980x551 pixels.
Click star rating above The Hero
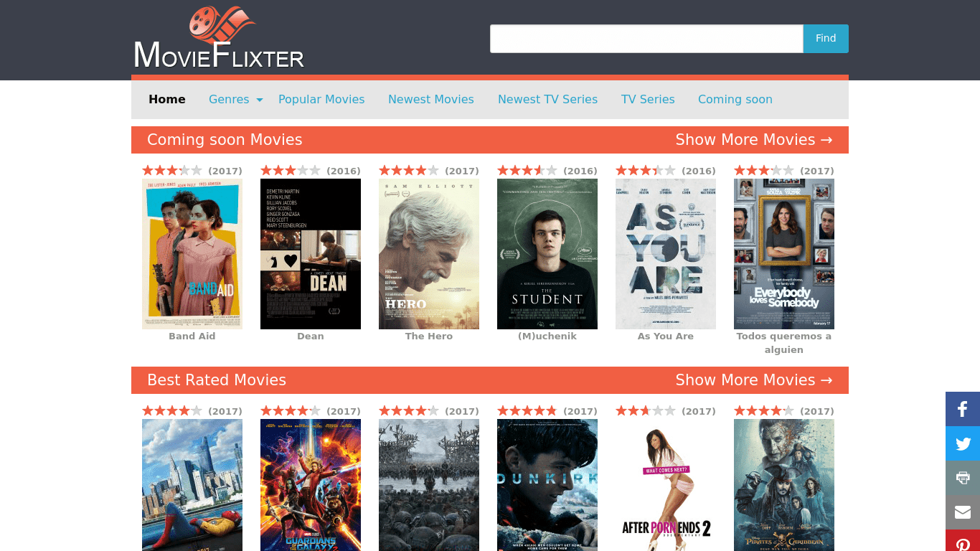click(409, 171)
